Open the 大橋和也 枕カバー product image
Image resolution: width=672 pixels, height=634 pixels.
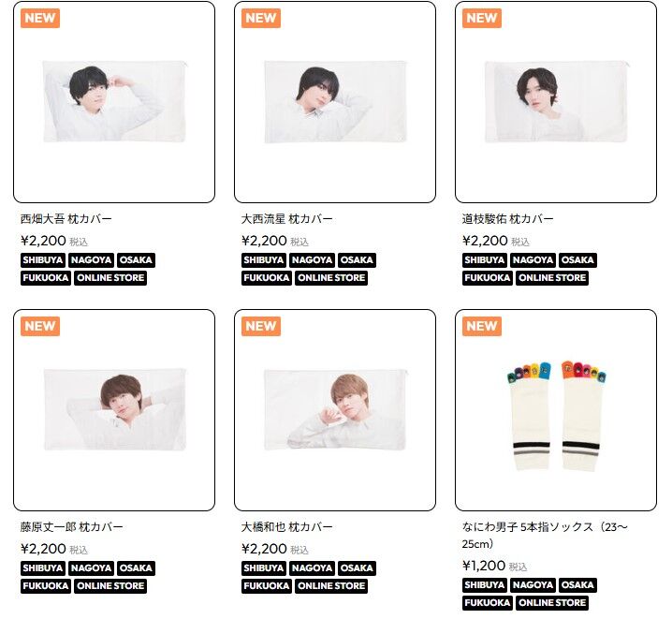(335, 410)
